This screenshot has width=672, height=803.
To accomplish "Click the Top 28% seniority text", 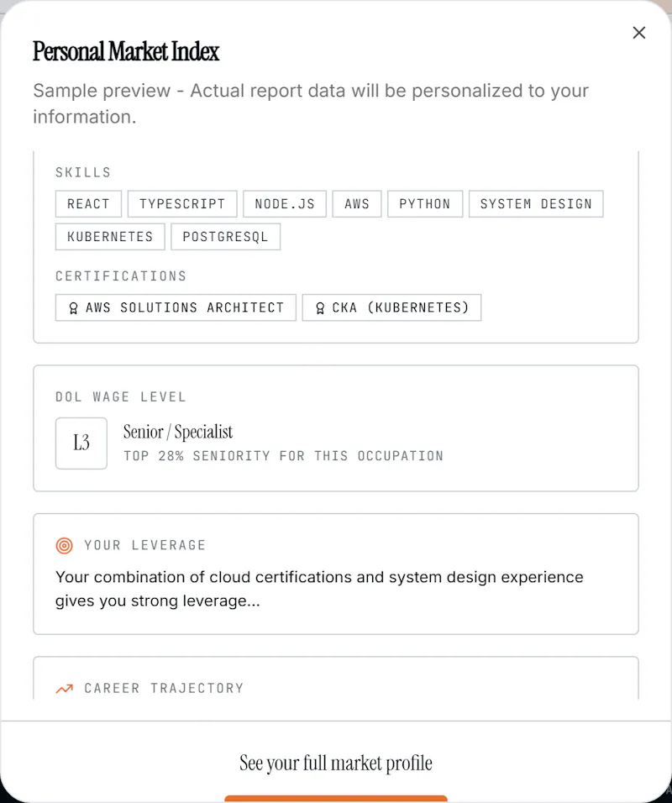I will point(283,456).
